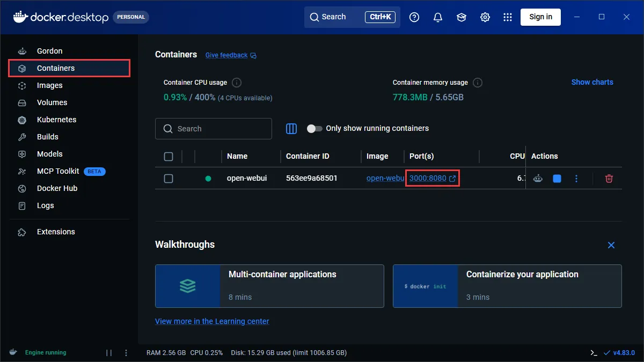
Task: Click the column layout icon beside search
Action: tap(291, 129)
